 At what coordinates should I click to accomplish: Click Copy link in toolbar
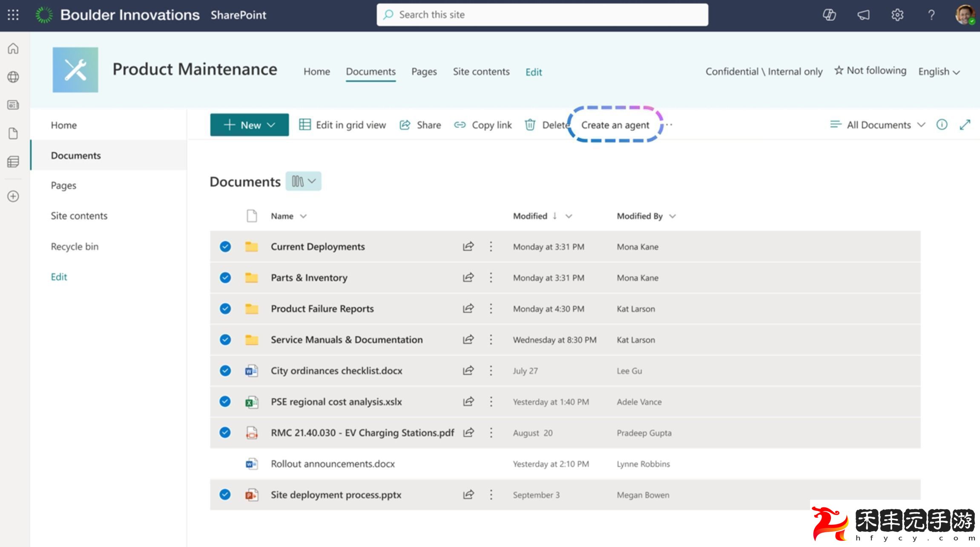(x=483, y=125)
